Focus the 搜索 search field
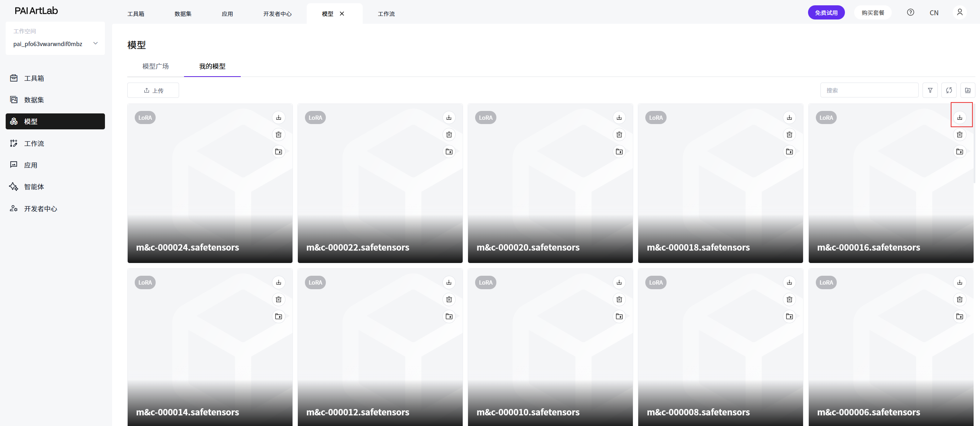This screenshot has height=426, width=980. coord(869,90)
